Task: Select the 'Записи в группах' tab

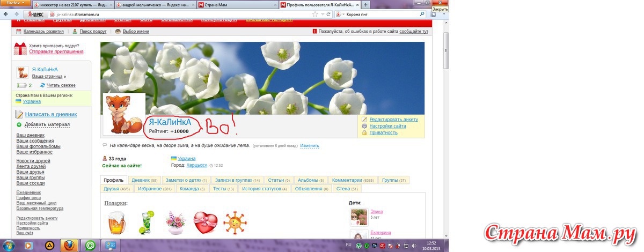Action: (237, 181)
